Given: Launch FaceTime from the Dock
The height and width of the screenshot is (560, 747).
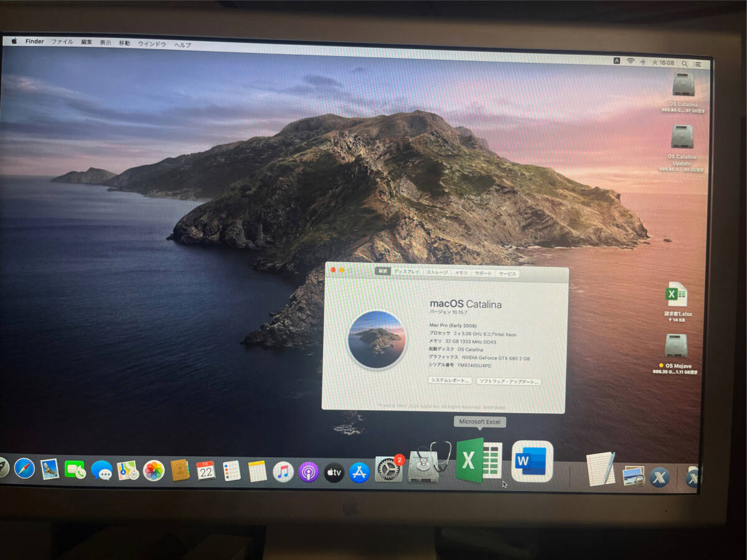Looking at the screenshot, I should (x=75, y=469).
